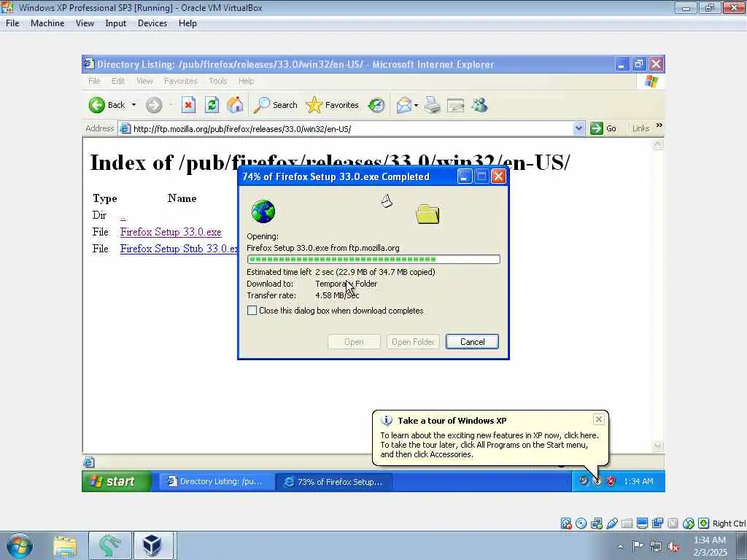Screen dimensions: 747x560
Task: Switch to Directory Listing taskbar button
Action: [x=216, y=481]
